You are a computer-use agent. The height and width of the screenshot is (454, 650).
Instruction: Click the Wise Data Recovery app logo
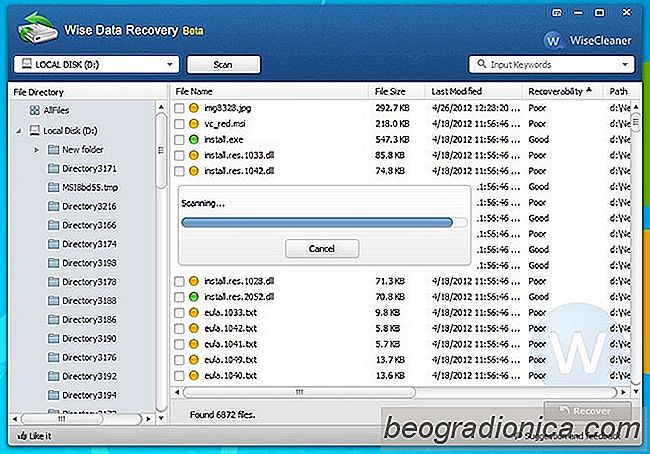pos(37,28)
